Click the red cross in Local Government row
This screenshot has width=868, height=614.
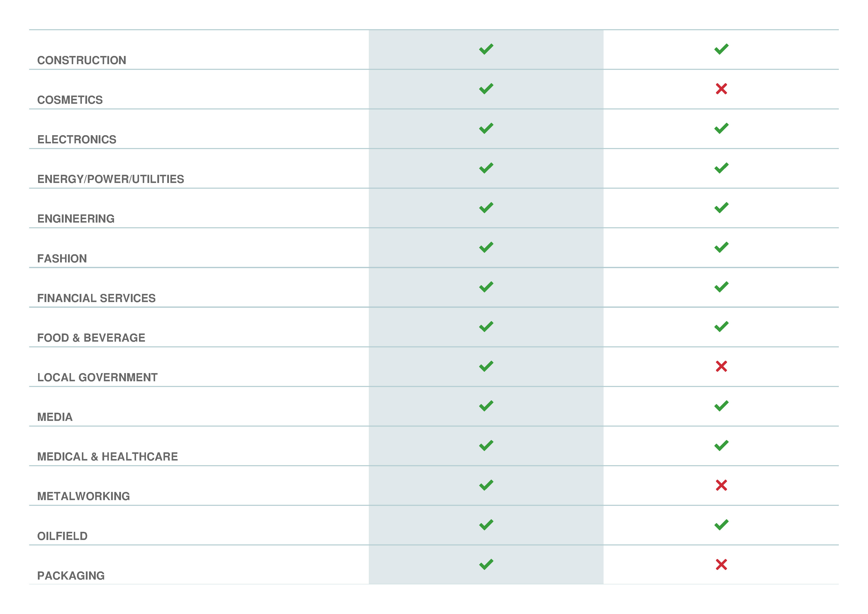721,366
